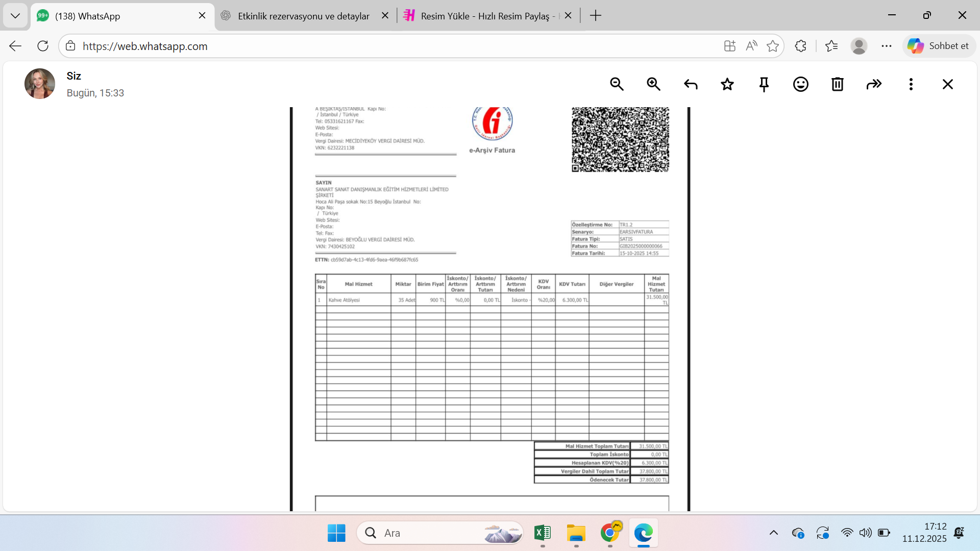Switch to Etkinlik rezervasyonu ve detaylar tab
This screenshot has width=980, height=551.
point(304,16)
